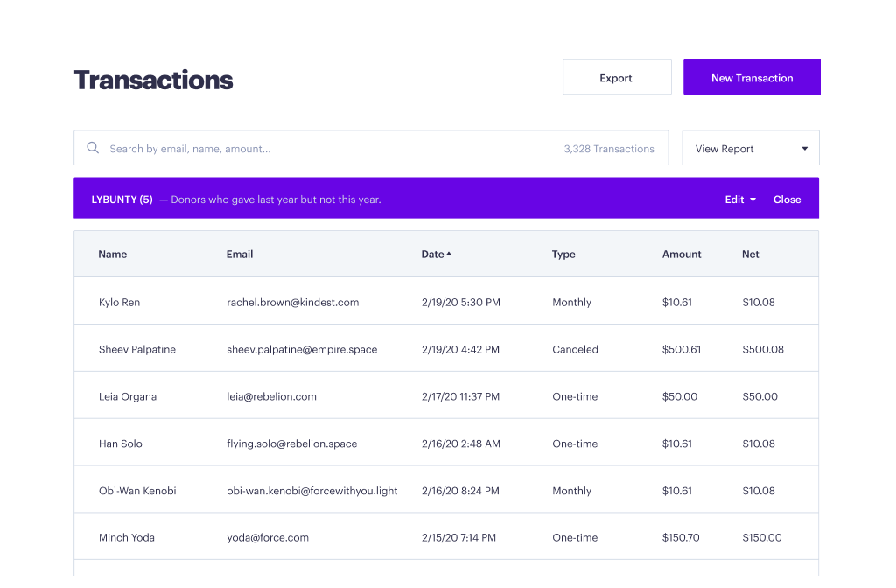Image resolution: width=896 pixels, height=588 pixels.
Task: Sort by the Name column header
Action: 113,255
